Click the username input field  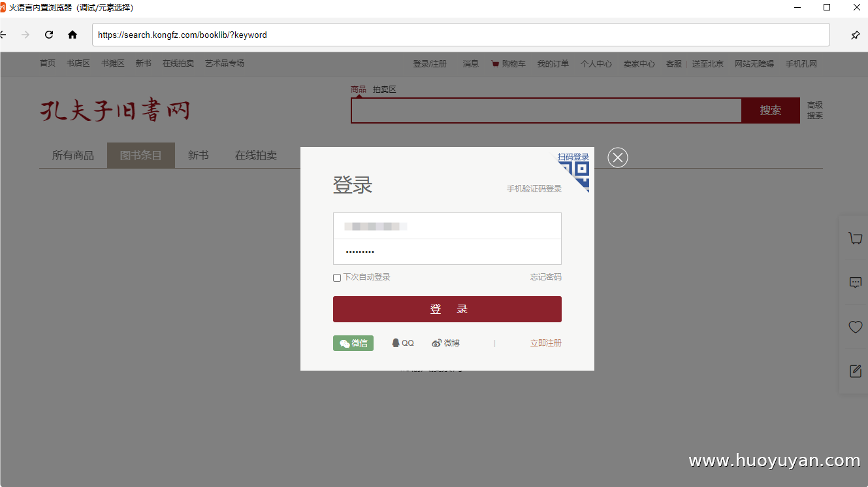(x=447, y=226)
